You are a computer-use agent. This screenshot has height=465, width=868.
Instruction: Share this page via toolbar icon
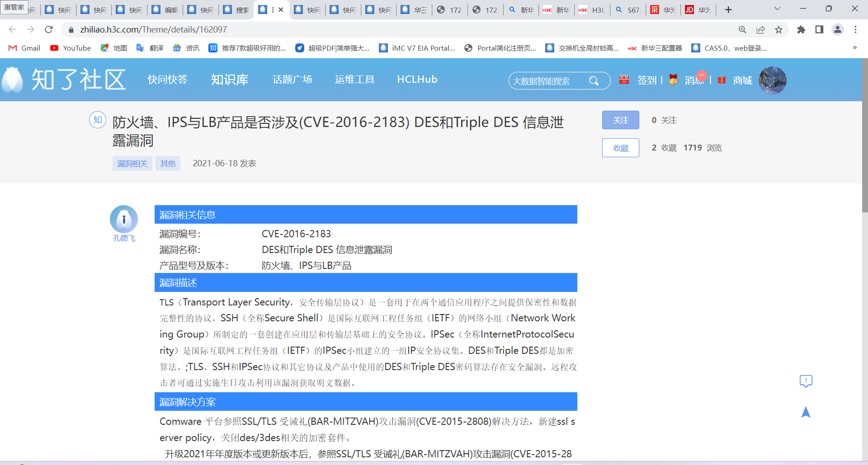[x=760, y=29]
